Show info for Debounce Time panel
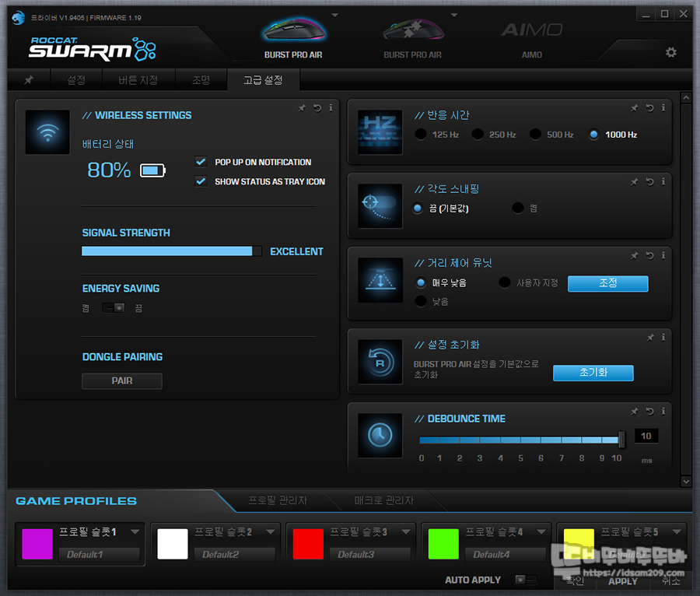The image size is (700, 596). 663,412
